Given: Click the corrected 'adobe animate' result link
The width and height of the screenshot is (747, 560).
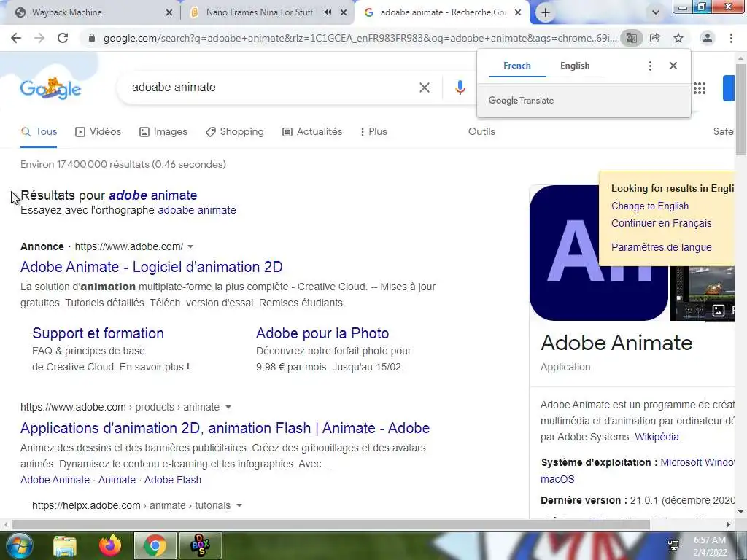Looking at the screenshot, I should pos(153,195).
